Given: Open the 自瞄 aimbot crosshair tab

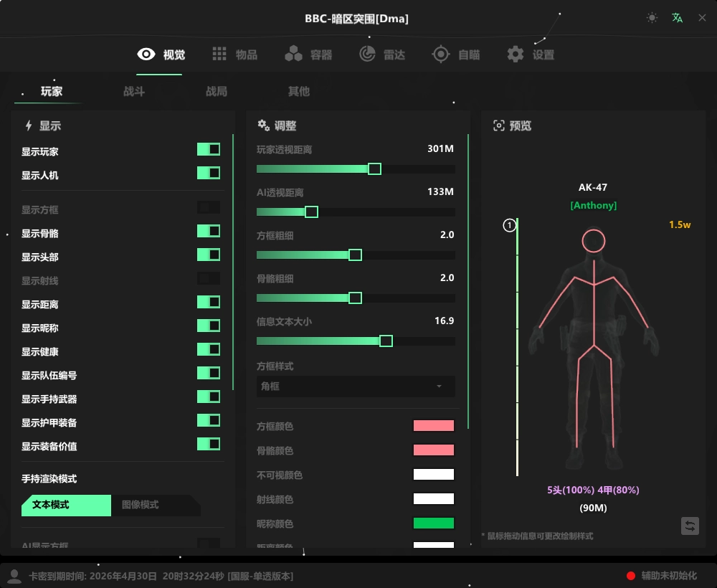Looking at the screenshot, I should click(x=456, y=54).
